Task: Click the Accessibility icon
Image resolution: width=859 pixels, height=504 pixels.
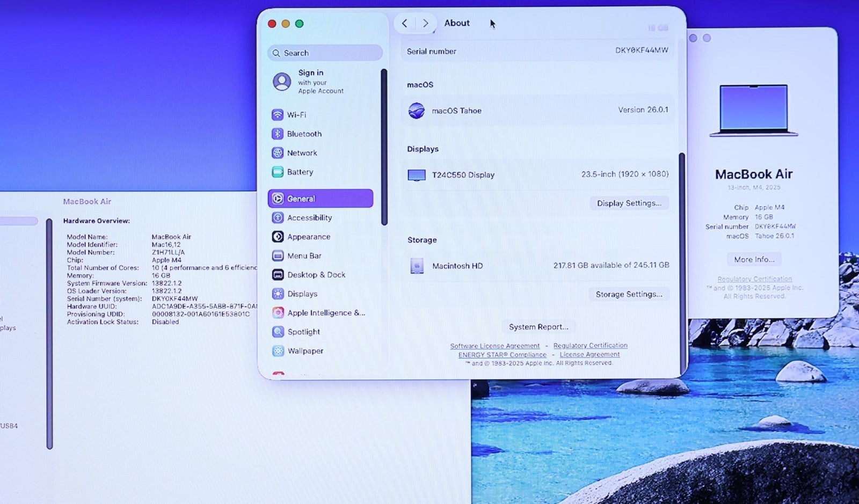Action: click(x=278, y=218)
